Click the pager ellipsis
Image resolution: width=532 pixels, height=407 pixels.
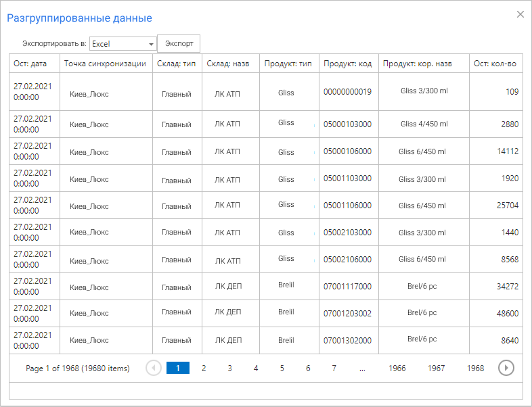[362, 368]
